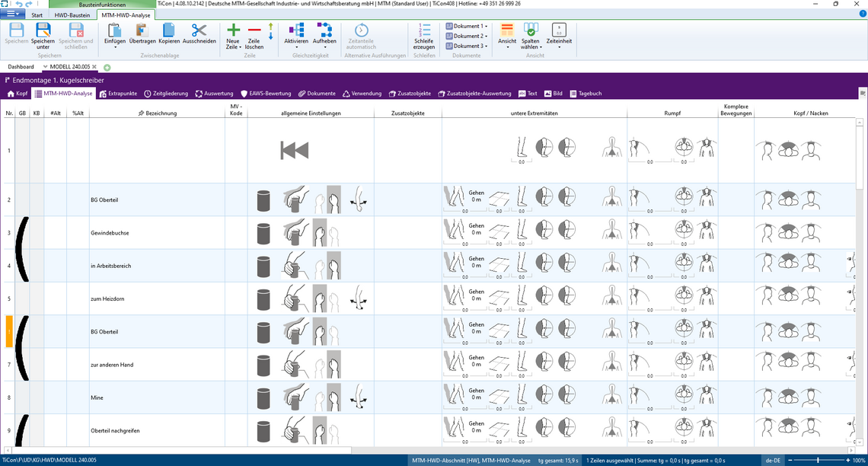The image size is (868, 466).
Task: Open the HWD-Baustein ribbon tab
Action: (x=71, y=15)
